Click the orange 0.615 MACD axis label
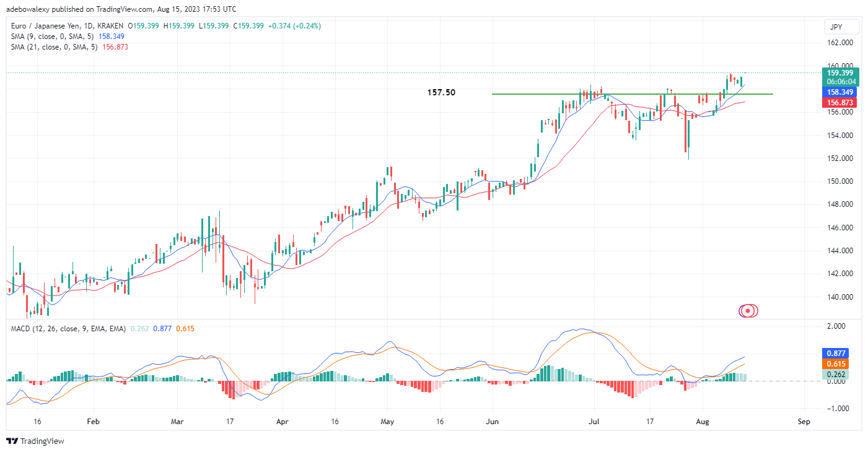Image resolution: width=868 pixels, height=452 pixels. tap(835, 364)
